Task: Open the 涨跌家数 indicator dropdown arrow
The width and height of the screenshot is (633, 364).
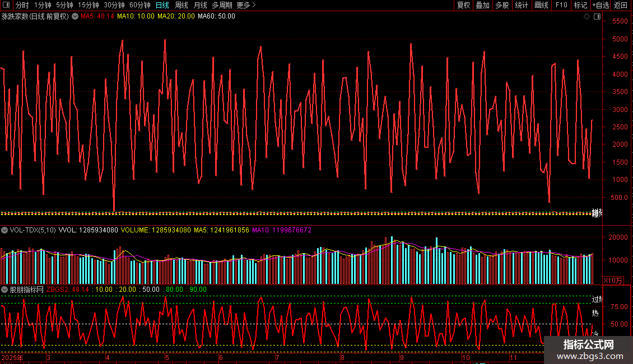Action: click(x=75, y=16)
